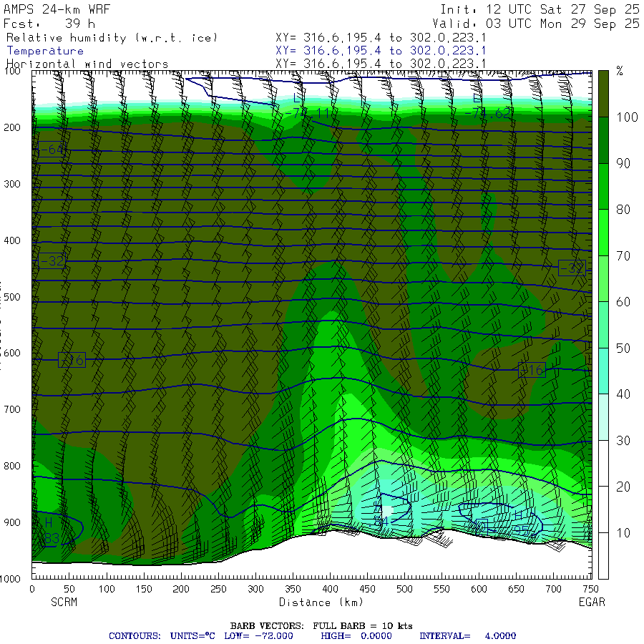Click the boxed -64 contour label

pyautogui.click(x=51, y=150)
